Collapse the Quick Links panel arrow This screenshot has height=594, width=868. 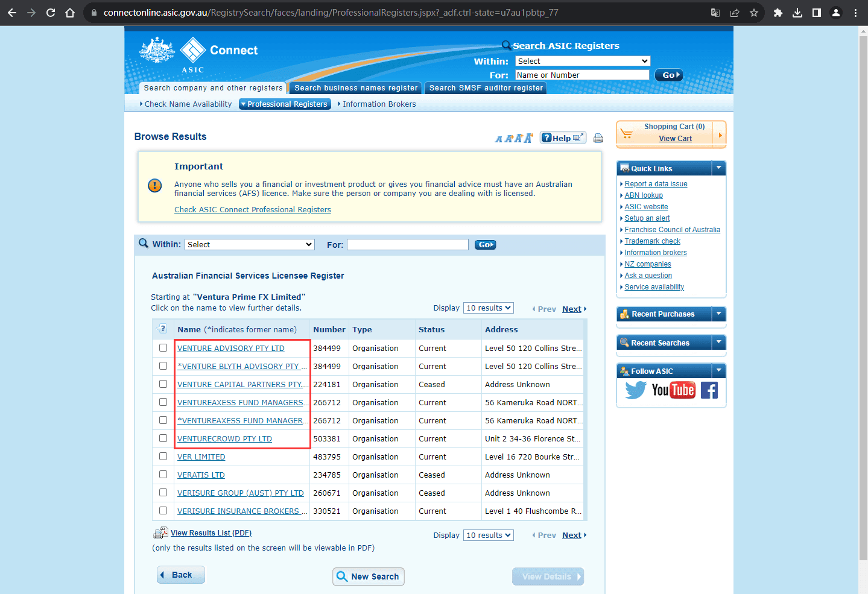(x=718, y=168)
